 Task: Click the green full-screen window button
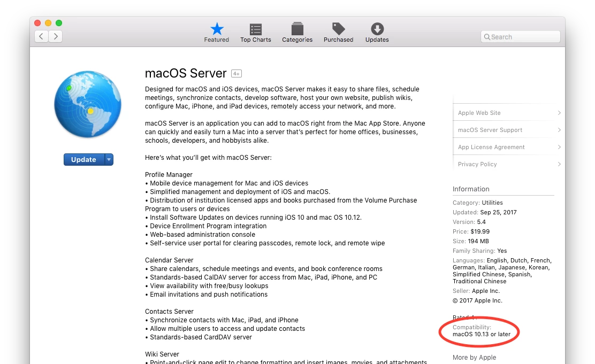59,23
